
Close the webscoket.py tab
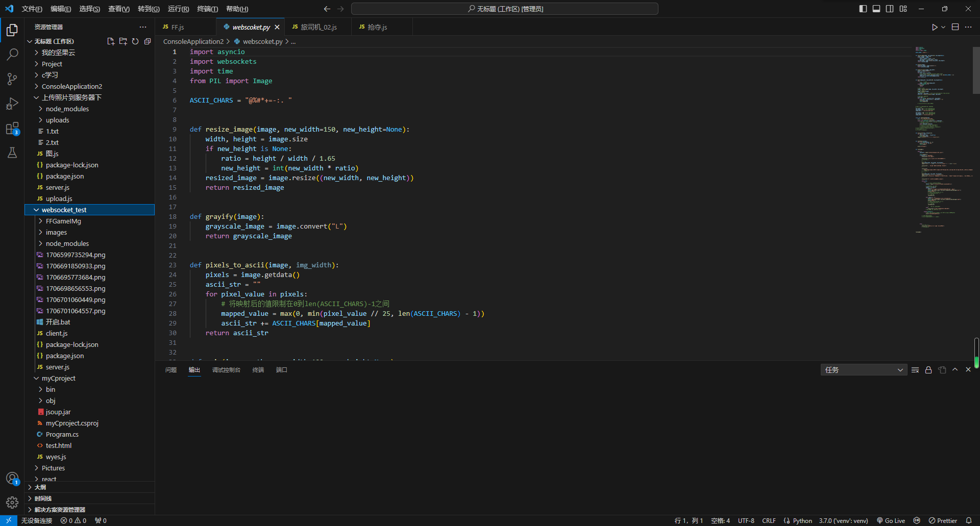click(277, 27)
